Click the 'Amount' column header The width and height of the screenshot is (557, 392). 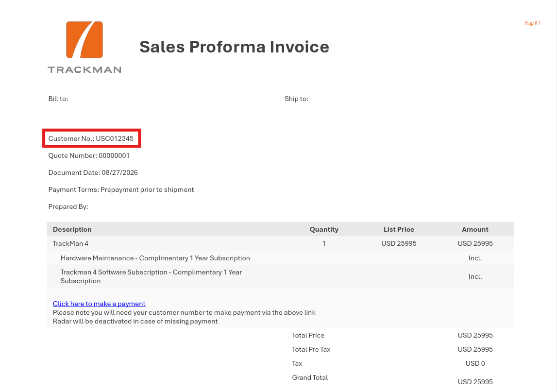point(475,230)
